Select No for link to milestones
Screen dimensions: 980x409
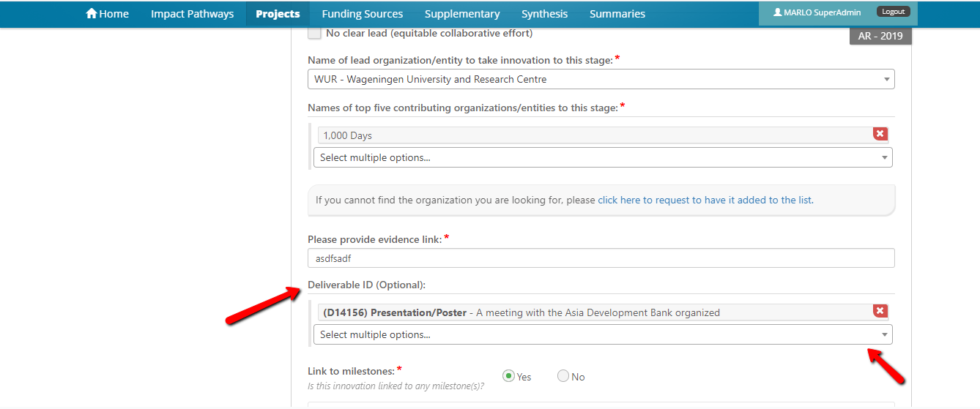563,376
